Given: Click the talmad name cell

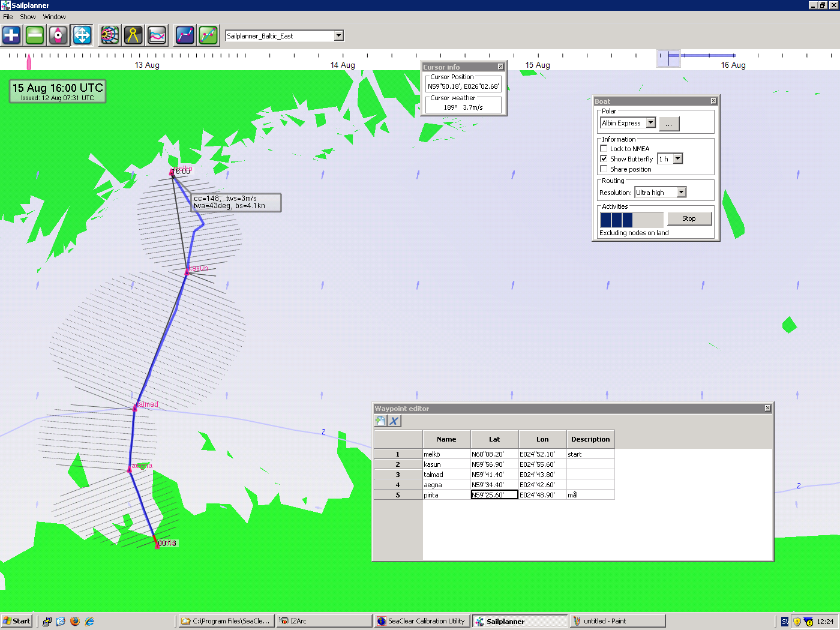Looking at the screenshot, I should [x=446, y=475].
